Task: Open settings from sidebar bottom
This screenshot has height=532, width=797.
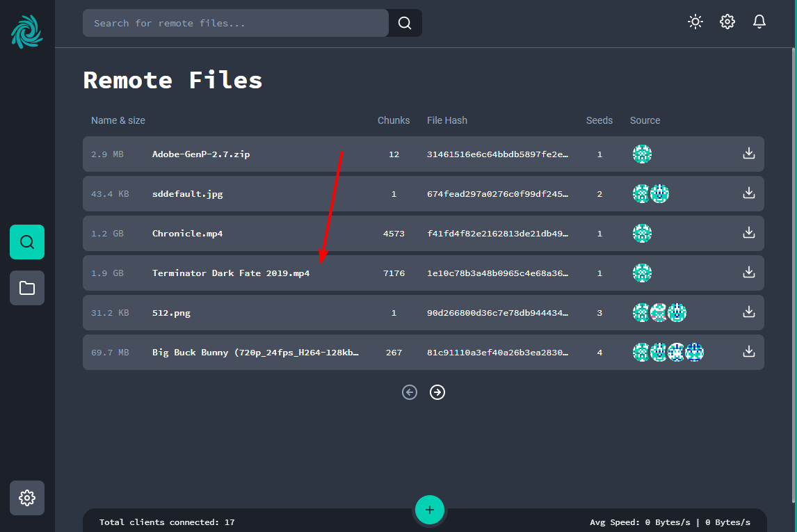Action: (27, 498)
